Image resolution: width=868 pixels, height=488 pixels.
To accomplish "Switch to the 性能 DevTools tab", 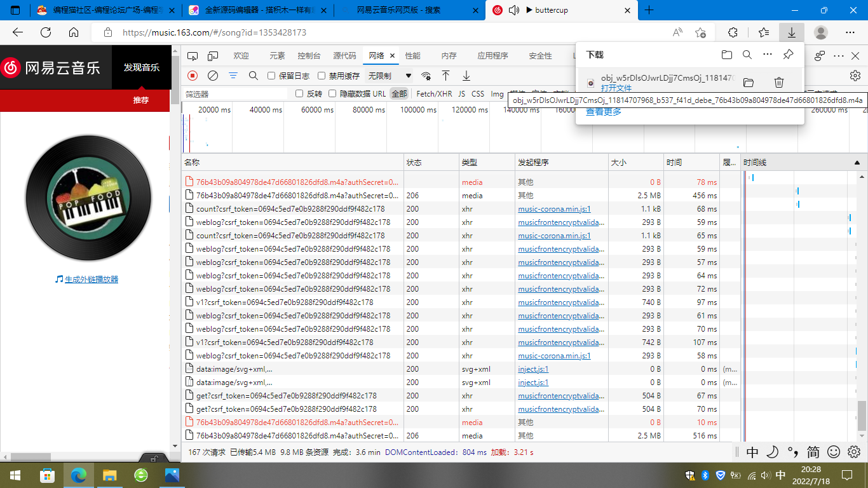I will click(x=413, y=56).
